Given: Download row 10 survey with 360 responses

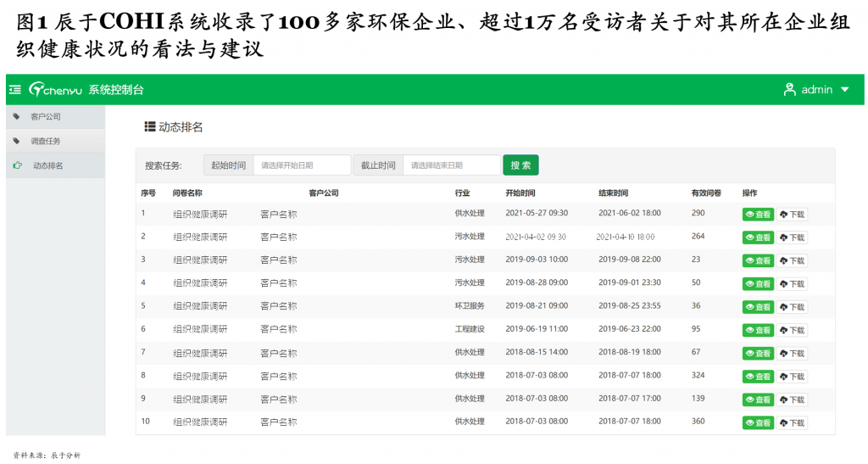Looking at the screenshot, I should pos(793,422).
